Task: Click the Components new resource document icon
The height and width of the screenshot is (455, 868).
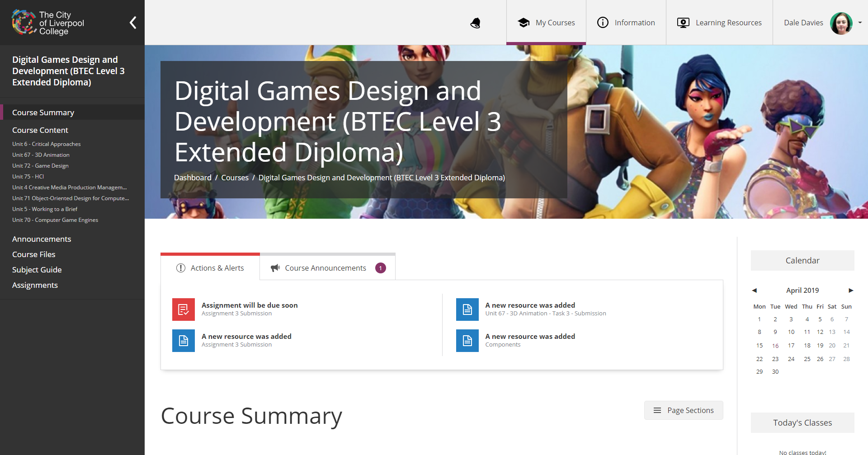Action: 467,341
